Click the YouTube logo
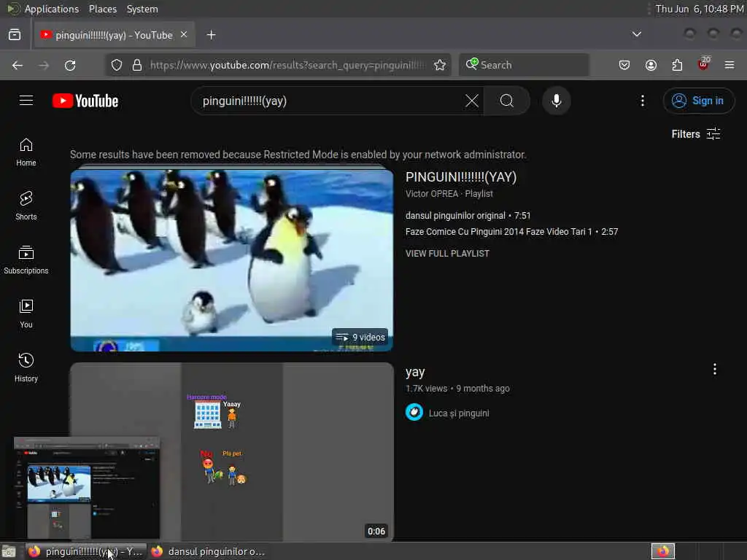The height and width of the screenshot is (560, 747). (85, 101)
